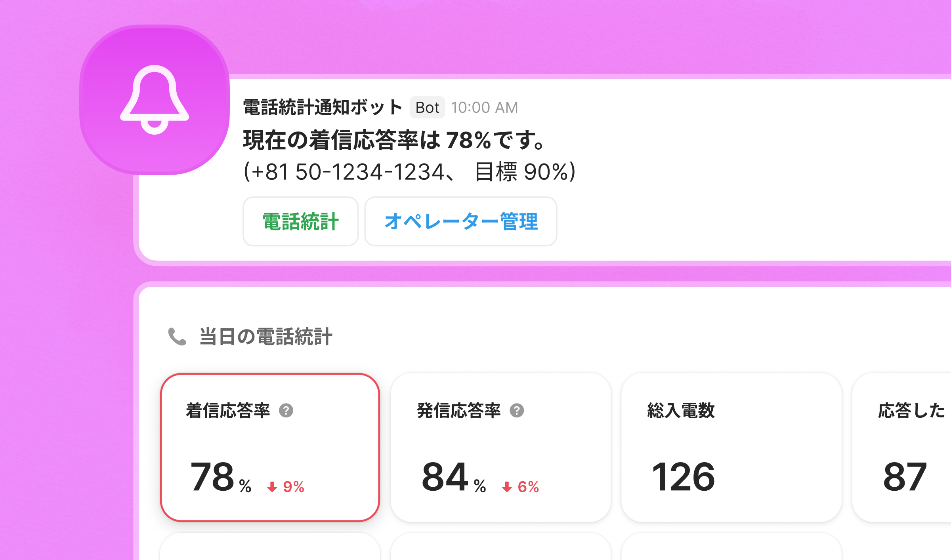Select the 総入電数 126 card
The height and width of the screenshot is (560, 951).
pos(731,448)
